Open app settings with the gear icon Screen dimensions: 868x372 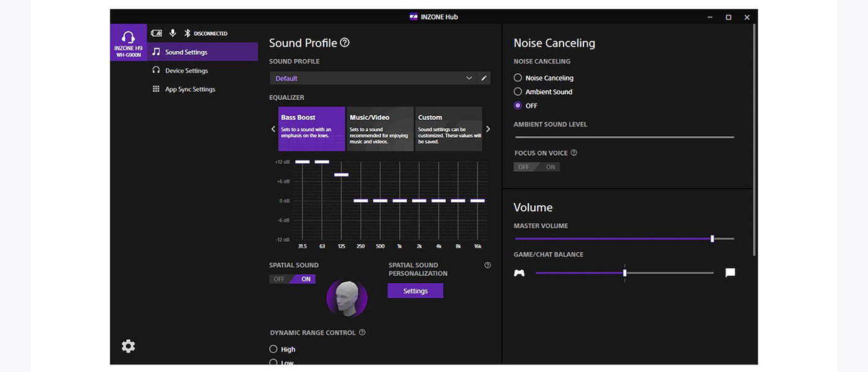[x=128, y=347]
